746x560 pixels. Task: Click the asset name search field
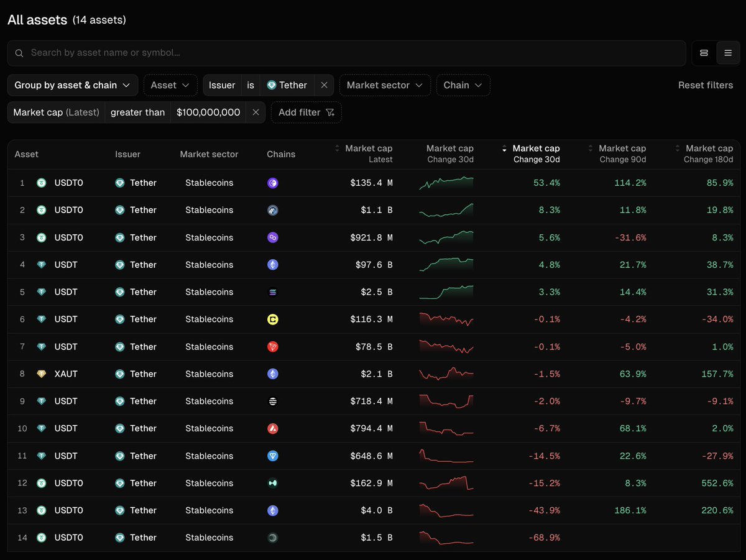(x=346, y=53)
